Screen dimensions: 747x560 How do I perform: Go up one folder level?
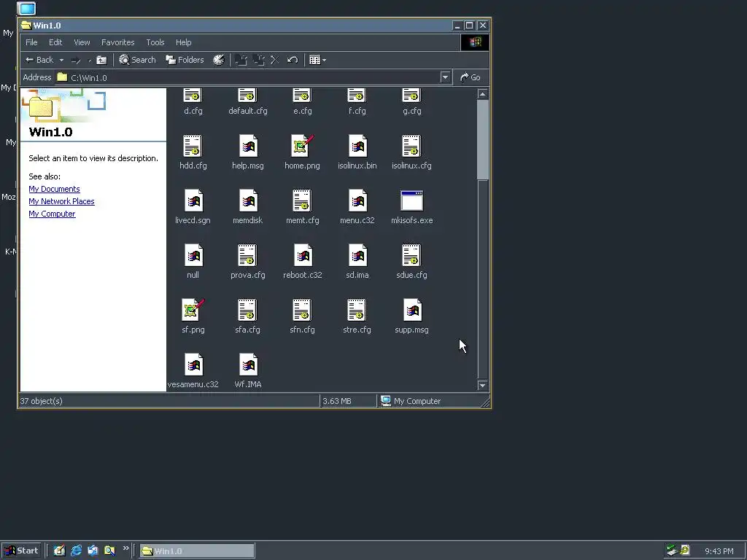[x=101, y=60]
